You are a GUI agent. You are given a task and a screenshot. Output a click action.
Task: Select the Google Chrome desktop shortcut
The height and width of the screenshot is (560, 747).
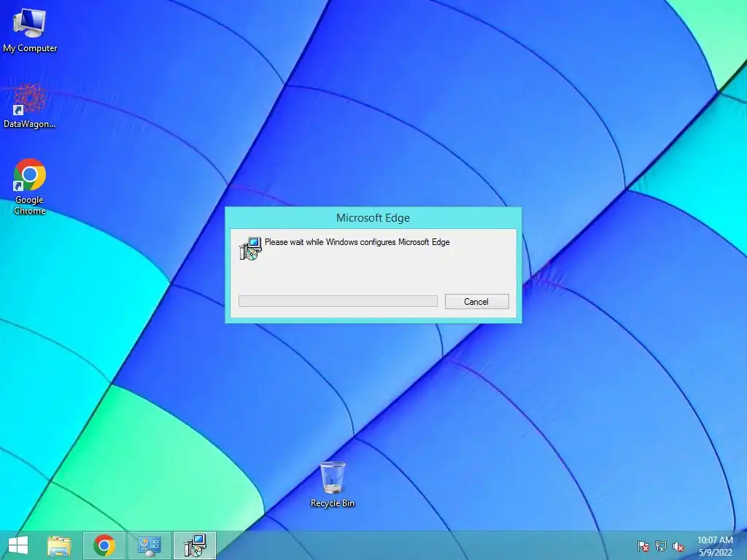pyautogui.click(x=29, y=187)
